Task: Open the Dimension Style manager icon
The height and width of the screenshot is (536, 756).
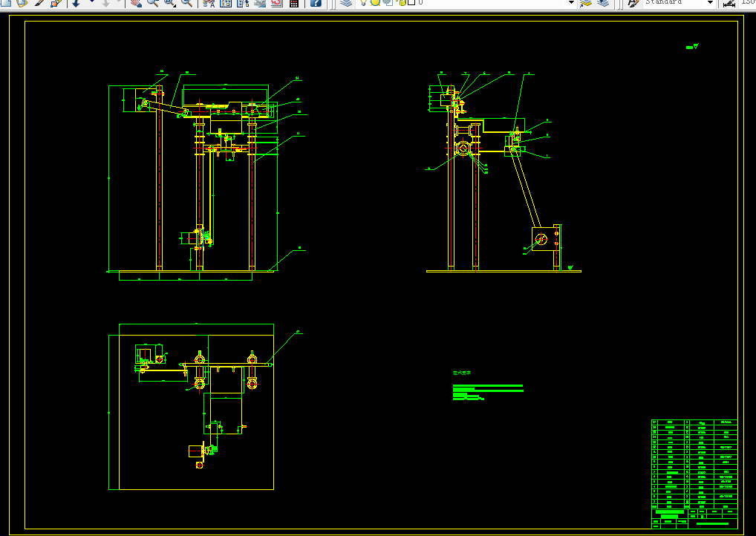Action: click(729, 3)
